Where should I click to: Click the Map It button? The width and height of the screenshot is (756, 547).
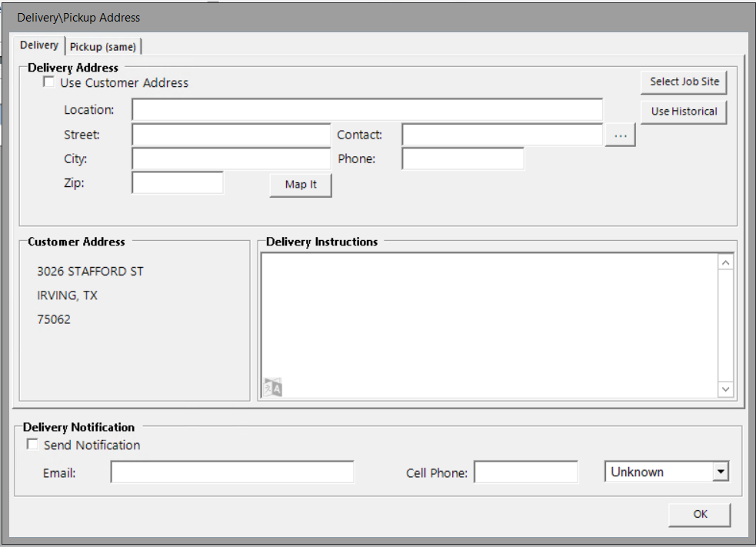[x=301, y=185]
